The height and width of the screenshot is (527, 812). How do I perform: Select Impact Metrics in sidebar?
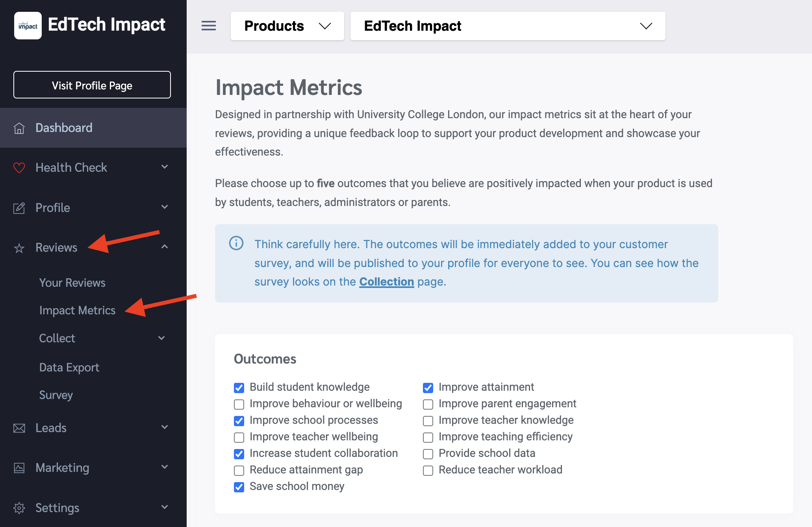coord(77,310)
